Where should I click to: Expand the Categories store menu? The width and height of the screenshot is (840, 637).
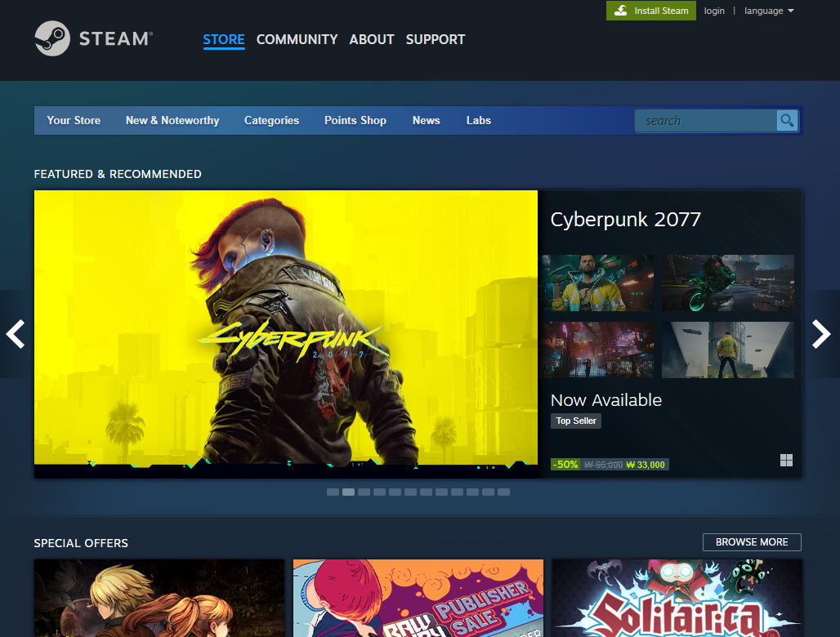tap(271, 121)
